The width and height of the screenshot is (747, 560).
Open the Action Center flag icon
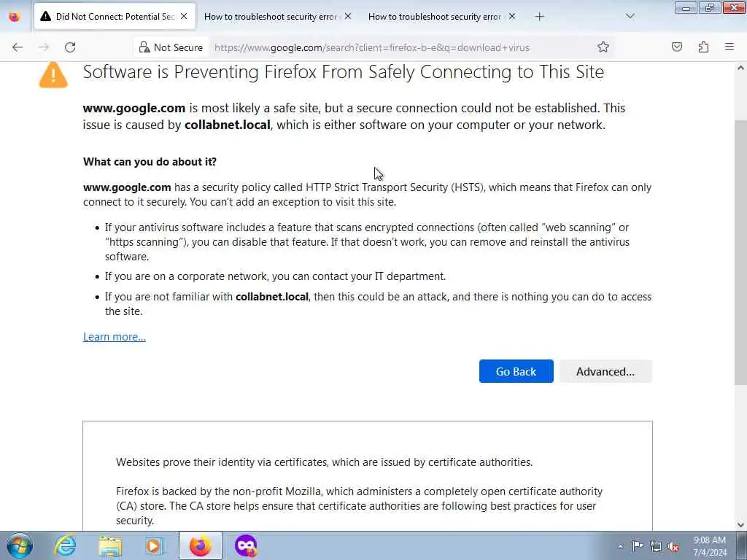click(638, 546)
